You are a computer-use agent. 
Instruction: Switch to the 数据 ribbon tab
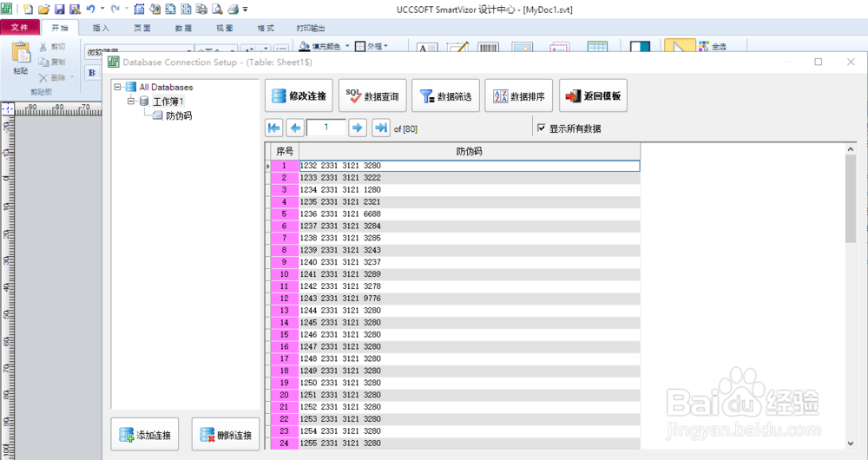[x=183, y=28]
